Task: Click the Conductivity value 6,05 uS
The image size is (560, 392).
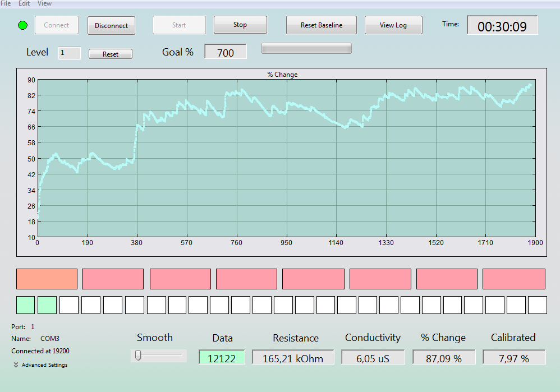Action: pyautogui.click(x=373, y=358)
